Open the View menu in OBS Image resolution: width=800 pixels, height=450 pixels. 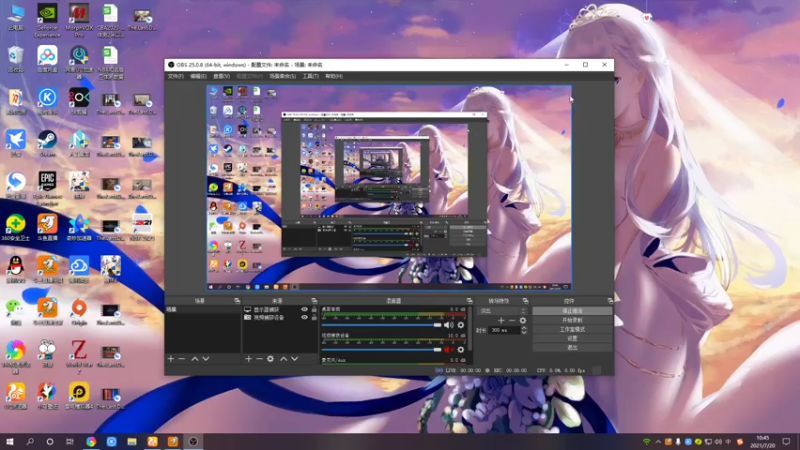tap(221, 76)
